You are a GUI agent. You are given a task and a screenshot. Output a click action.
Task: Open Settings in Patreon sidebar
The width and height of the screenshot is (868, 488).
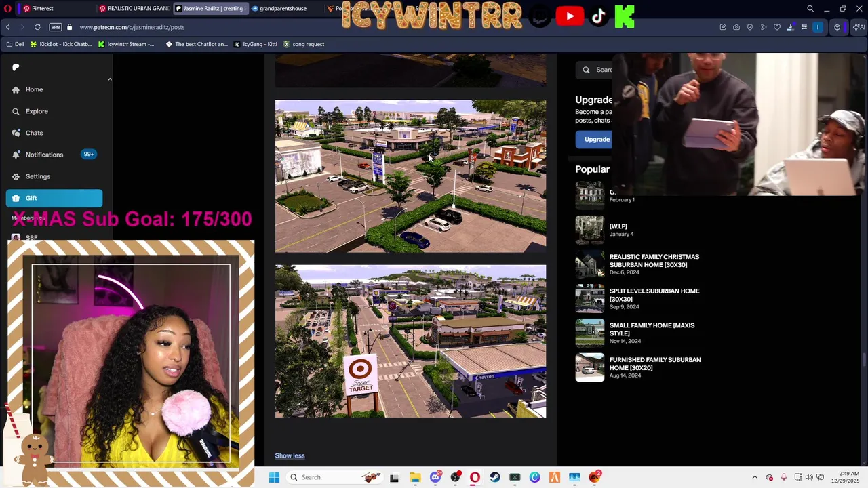(38, 176)
